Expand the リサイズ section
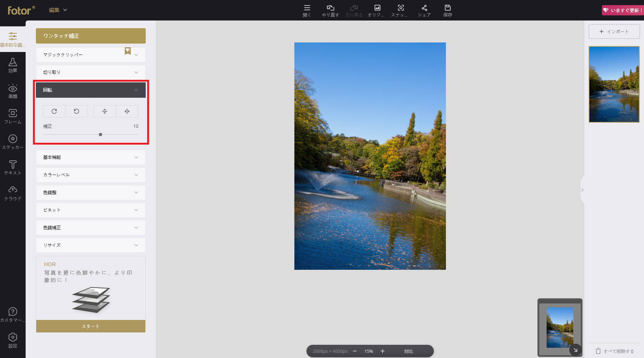Screen dimensions: 644x358 coord(91,245)
